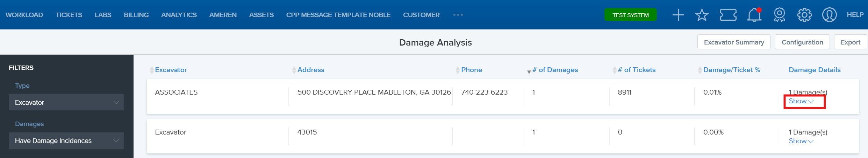Screen dimensions: 868x158
Task: Open settings gear icon
Action: (x=804, y=15)
